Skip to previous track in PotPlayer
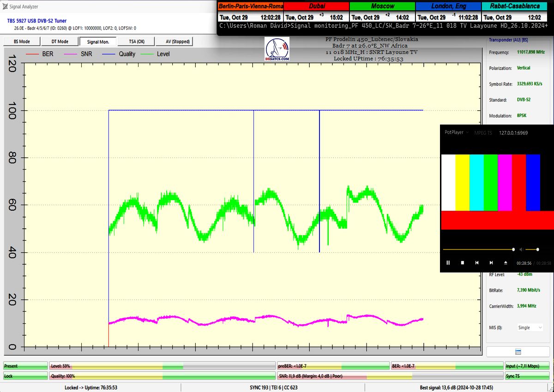Viewport: 554px width, 392px height. tap(477, 263)
